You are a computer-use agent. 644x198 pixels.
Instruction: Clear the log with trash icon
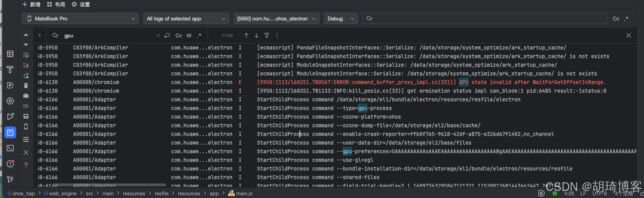(26, 86)
